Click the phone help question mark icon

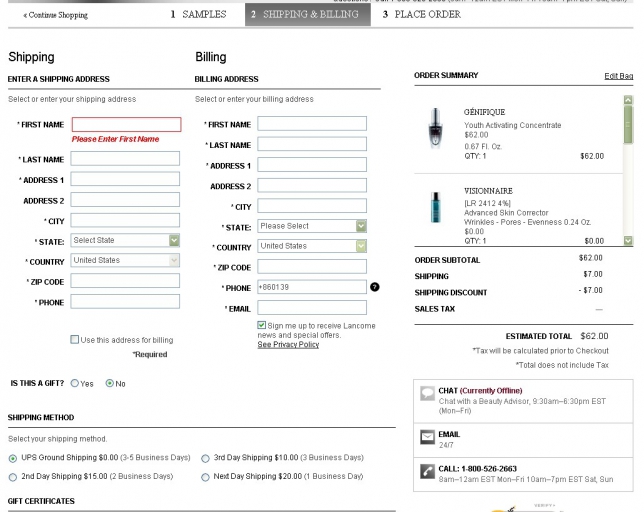pyautogui.click(x=375, y=287)
